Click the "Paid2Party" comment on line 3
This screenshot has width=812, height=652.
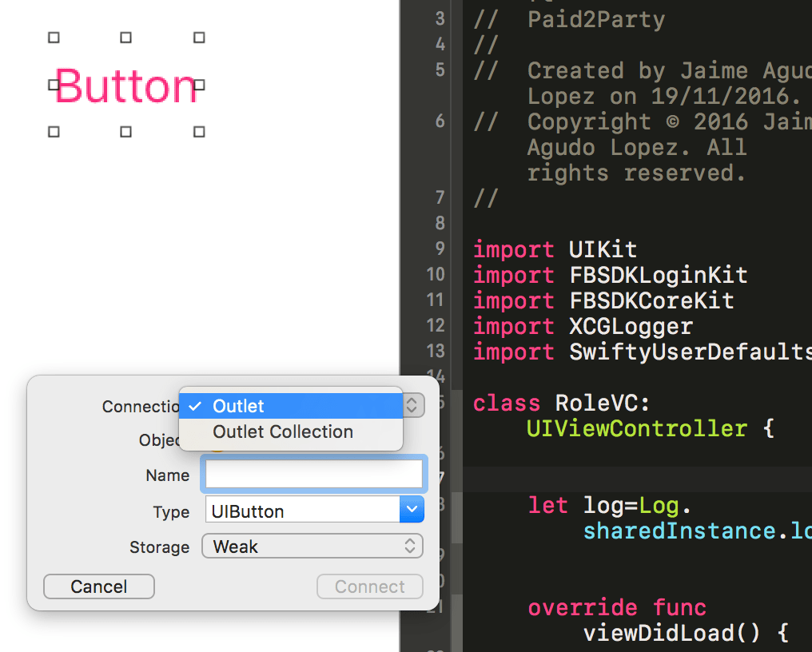(597, 19)
